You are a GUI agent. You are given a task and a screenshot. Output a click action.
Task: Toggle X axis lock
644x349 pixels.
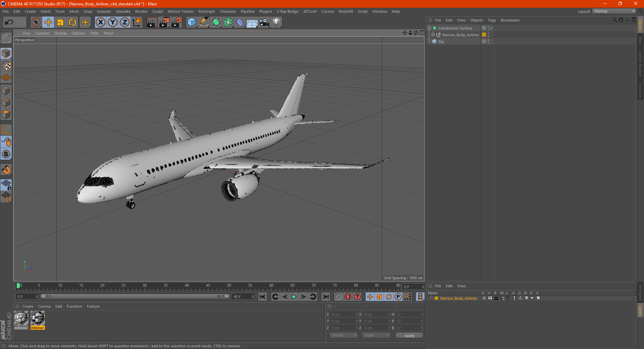100,22
